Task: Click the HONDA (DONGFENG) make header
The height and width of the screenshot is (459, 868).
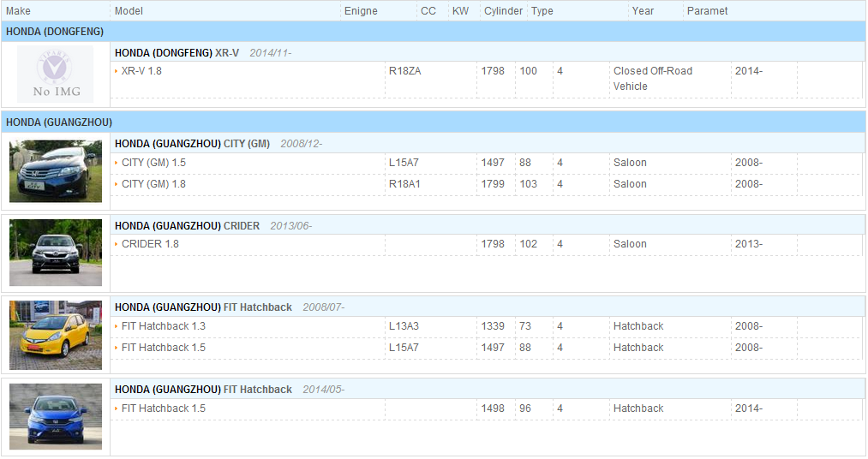Action: tap(55, 32)
